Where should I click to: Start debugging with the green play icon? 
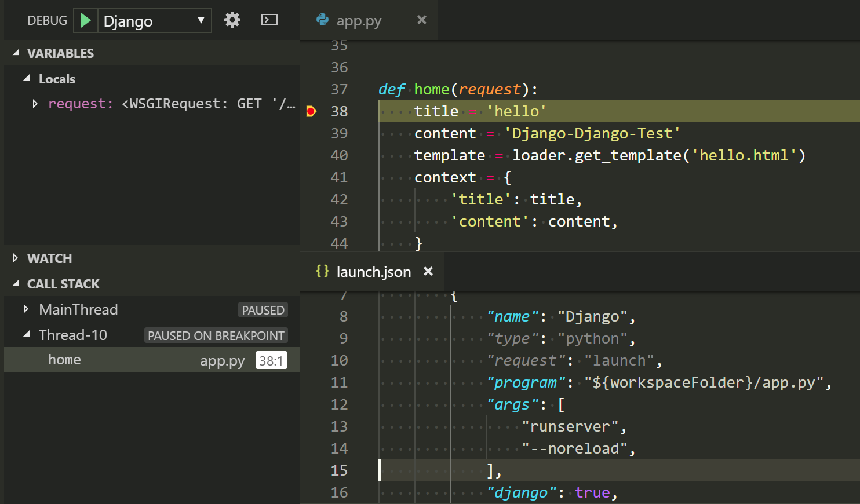point(85,20)
